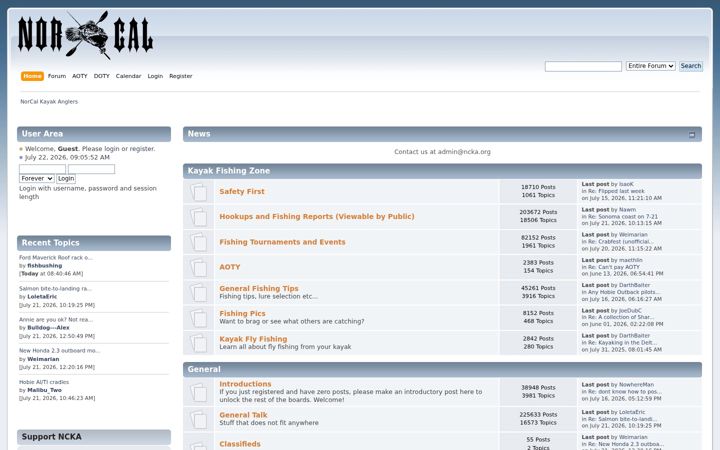Click the Safety First board icon
The width and height of the screenshot is (720, 450).
[198, 191]
